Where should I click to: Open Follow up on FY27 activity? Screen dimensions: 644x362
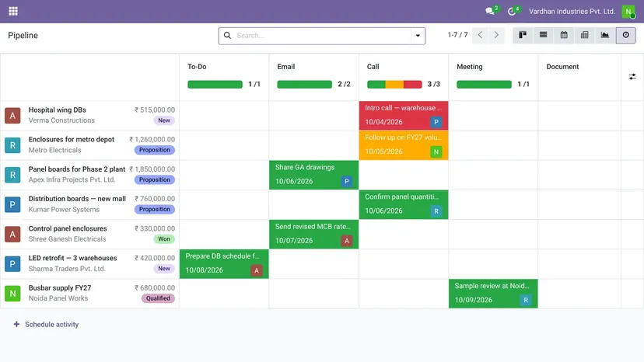404,145
